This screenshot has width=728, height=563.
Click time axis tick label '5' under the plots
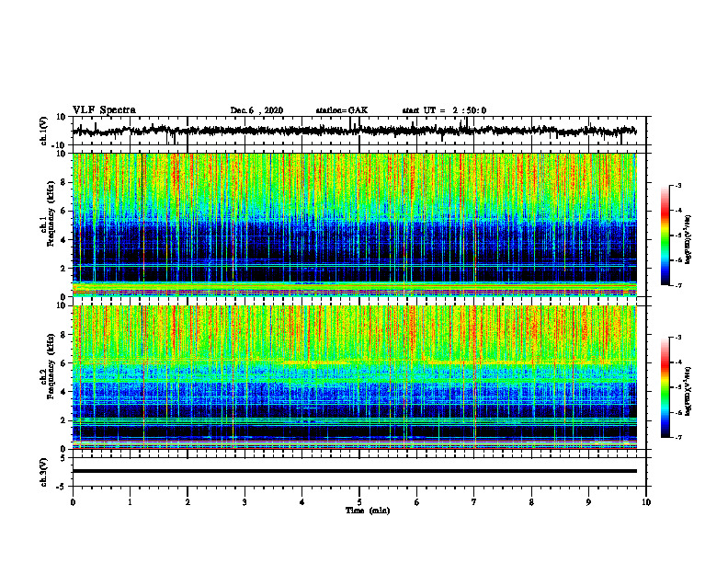tap(359, 502)
